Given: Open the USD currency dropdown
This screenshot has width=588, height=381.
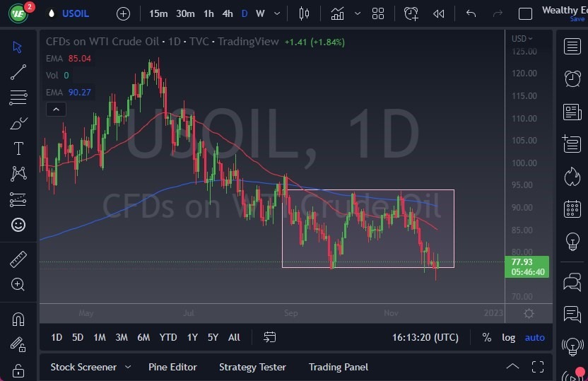Looking at the screenshot, I should [522, 38].
